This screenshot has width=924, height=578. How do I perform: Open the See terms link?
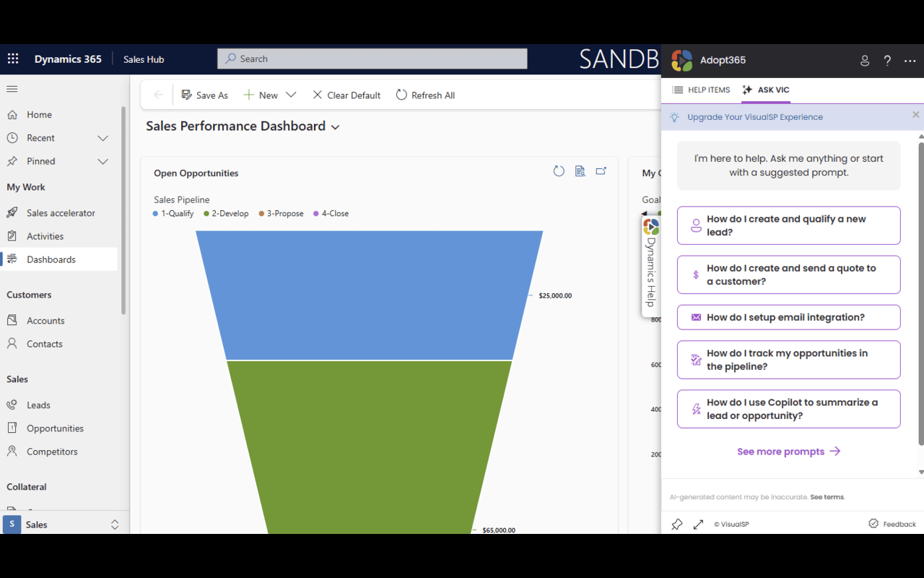point(827,497)
